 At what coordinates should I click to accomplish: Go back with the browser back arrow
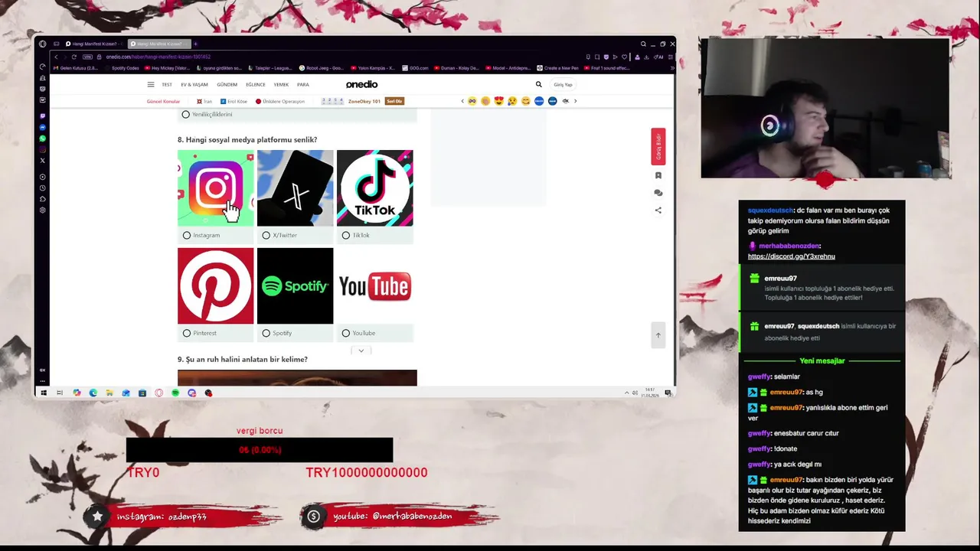click(56, 57)
